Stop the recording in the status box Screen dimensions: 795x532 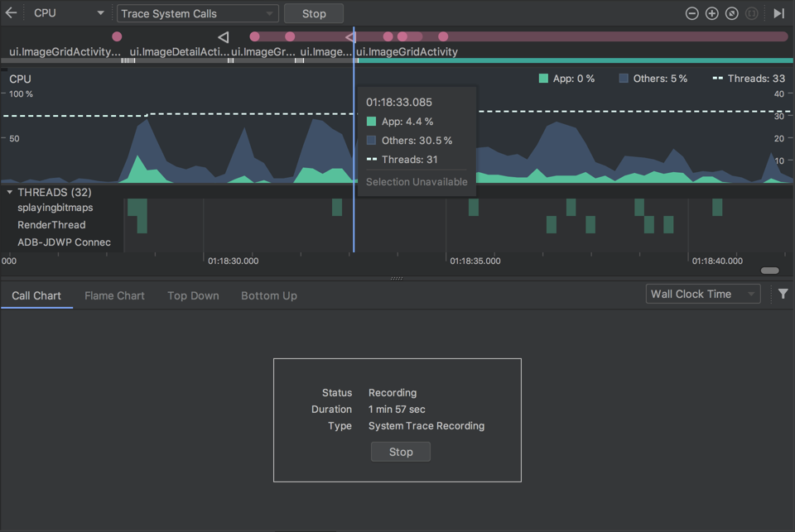(401, 452)
